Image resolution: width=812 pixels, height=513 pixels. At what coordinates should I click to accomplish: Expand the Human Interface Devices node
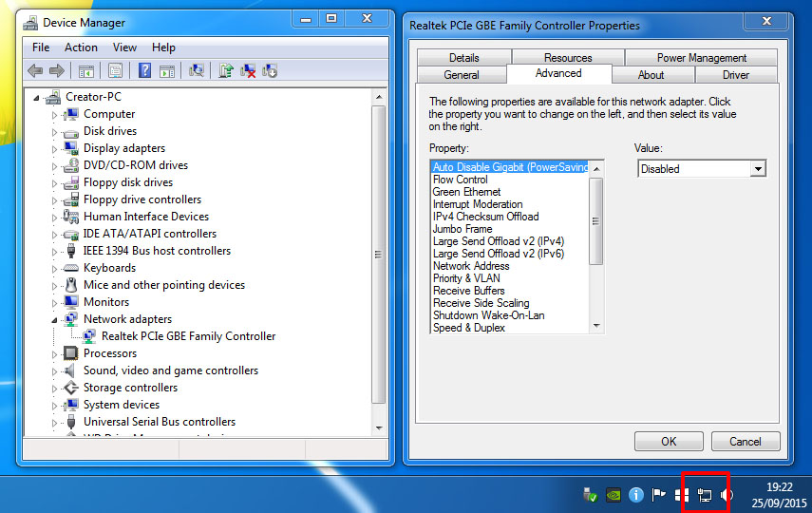pos(54,218)
